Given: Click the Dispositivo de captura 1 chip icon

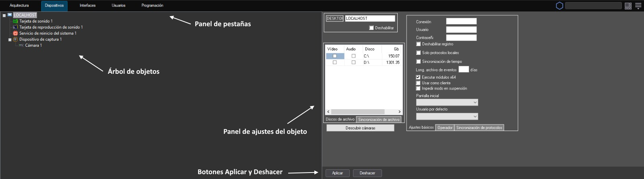Looking at the screenshot, I should click(15, 40).
